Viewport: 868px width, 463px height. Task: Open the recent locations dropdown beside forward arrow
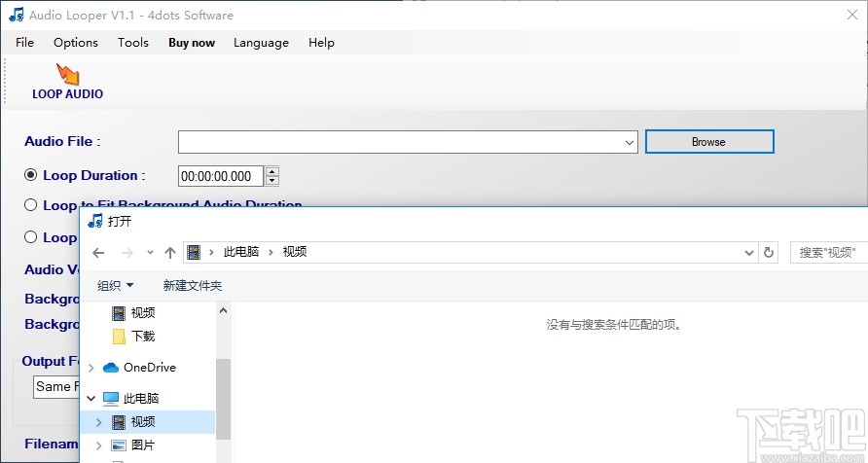[x=150, y=253]
